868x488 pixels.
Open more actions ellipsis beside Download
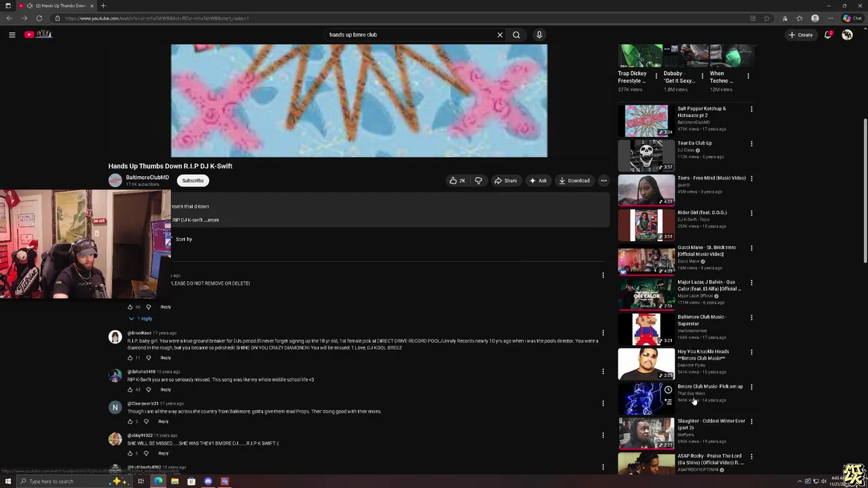point(604,181)
